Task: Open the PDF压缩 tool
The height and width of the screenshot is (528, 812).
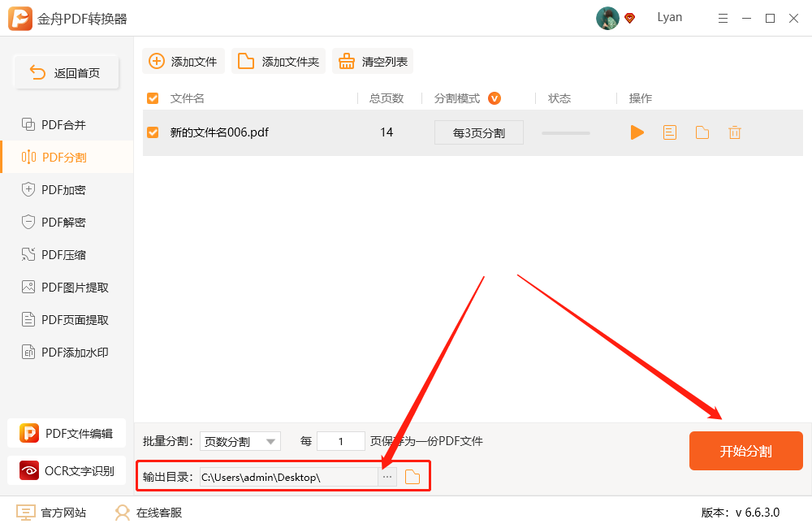Action: (67, 254)
